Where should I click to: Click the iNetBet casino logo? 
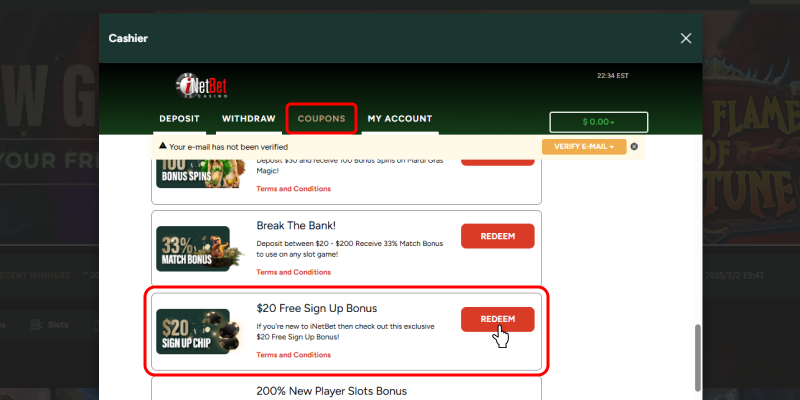(202, 86)
